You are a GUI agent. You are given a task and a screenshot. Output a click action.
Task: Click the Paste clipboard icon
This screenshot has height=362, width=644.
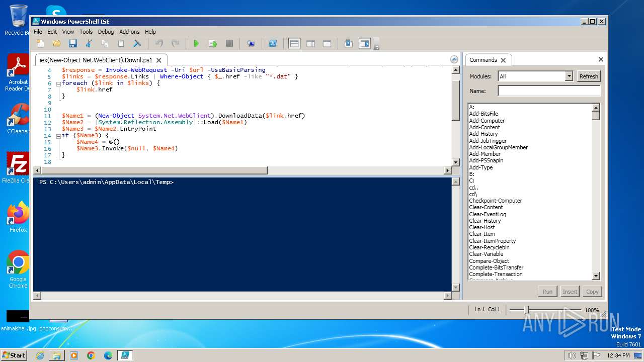pyautogui.click(x=121, y=44)
